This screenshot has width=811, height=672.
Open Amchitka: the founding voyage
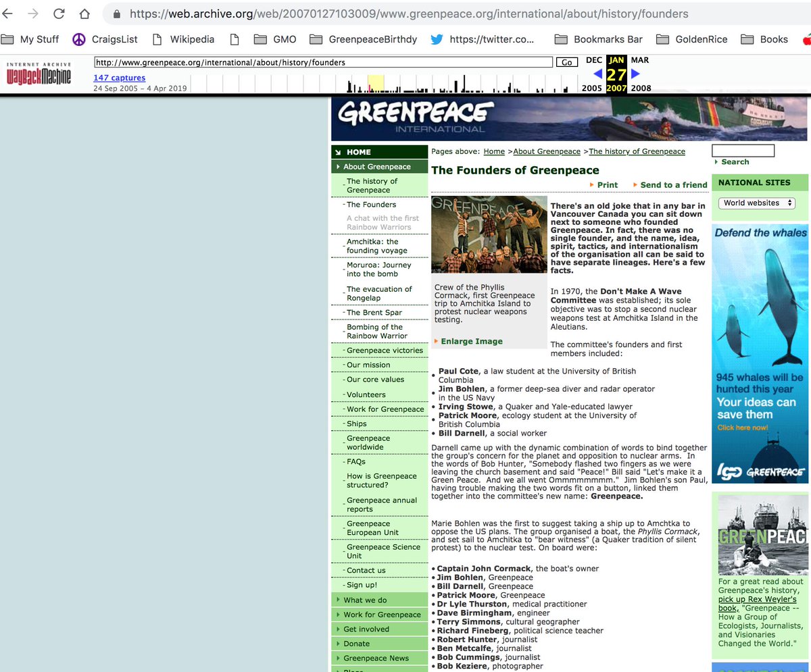pyautogui.click(x=377, y=246)
